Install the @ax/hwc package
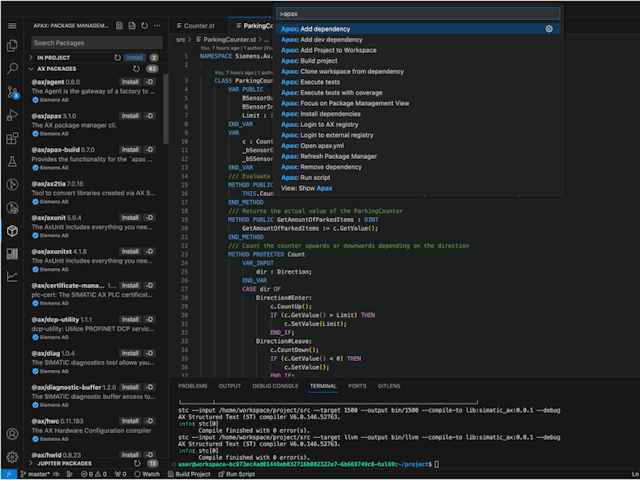Viewport: 640px width, 480px height. coord(130,421)
